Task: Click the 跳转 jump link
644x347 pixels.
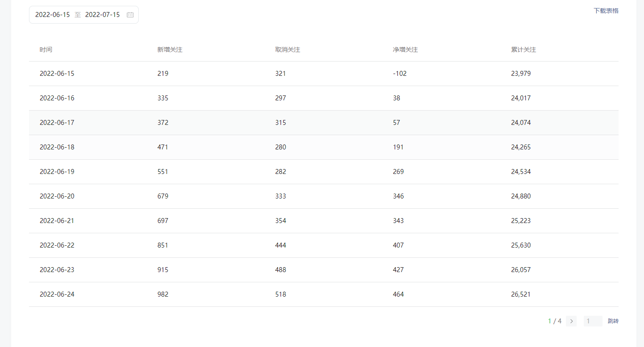Action: (613, 321)
